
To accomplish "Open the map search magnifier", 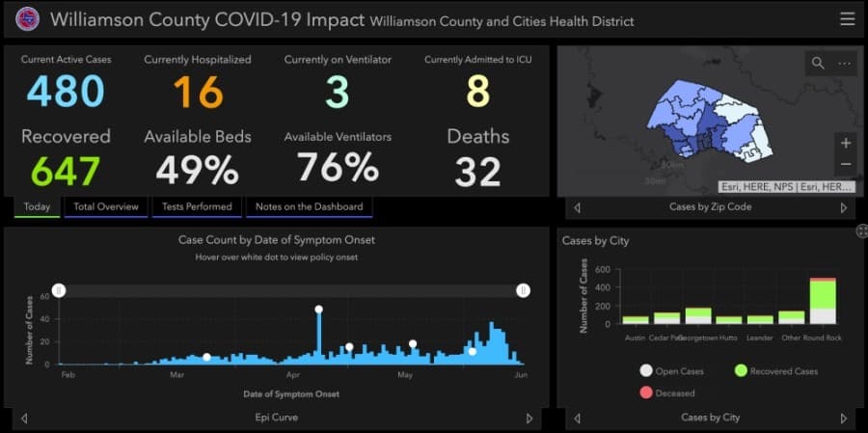I will pos(818,63).
